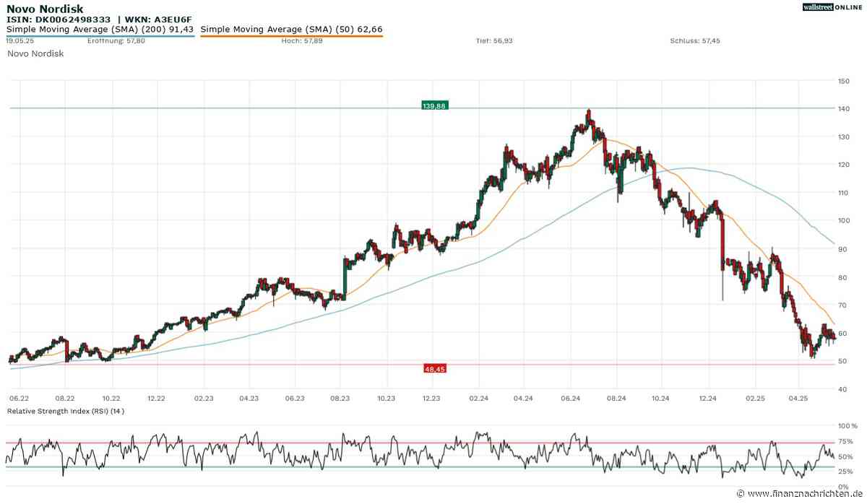Click the 40 price axis label
Viewport: 867px width, 504px height.
tap(842, 390)
